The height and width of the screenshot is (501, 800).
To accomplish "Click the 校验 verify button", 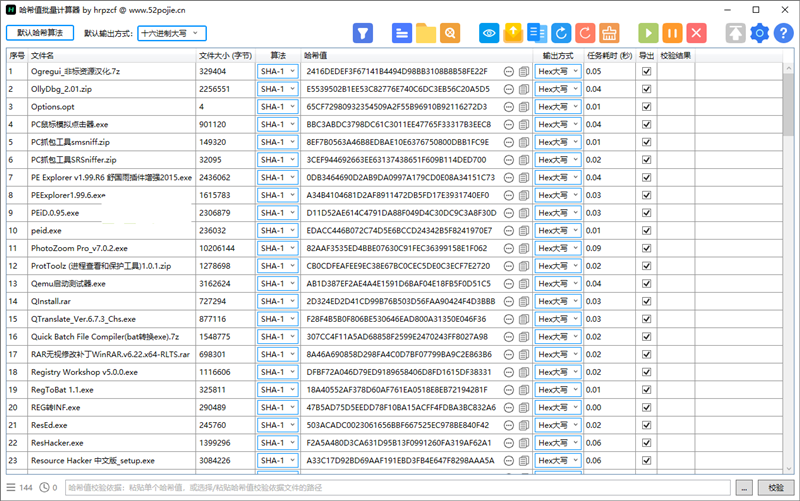I will [x=776, y=487].
